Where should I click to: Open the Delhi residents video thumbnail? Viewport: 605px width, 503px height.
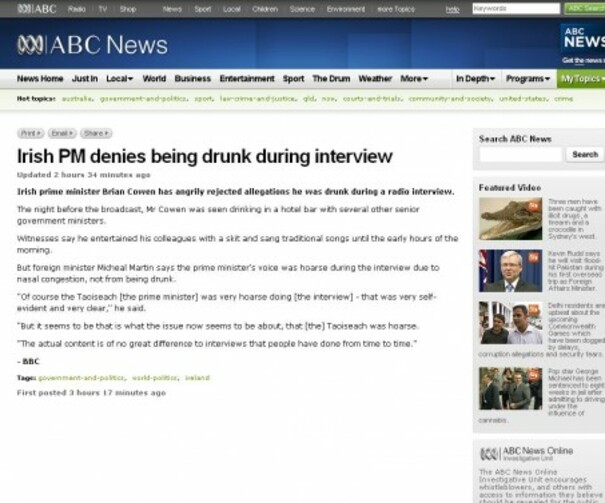pos(510,323)
